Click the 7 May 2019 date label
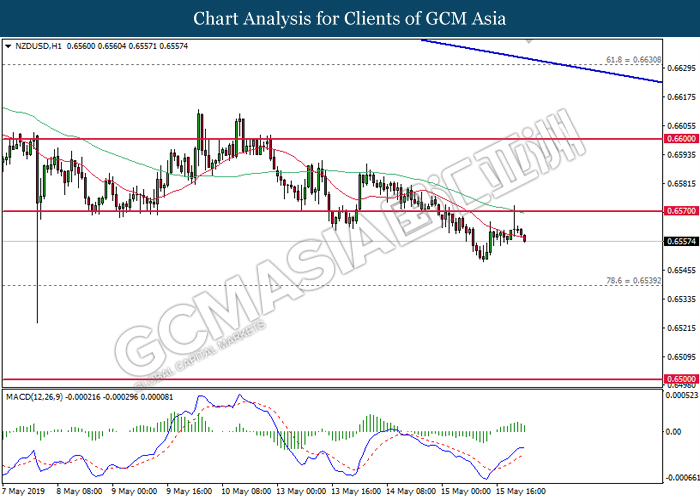The height and width of the screenshot is (500, 700). coord(24,492)
